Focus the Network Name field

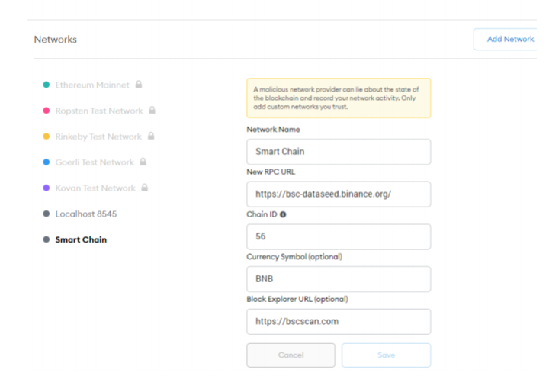339,152
